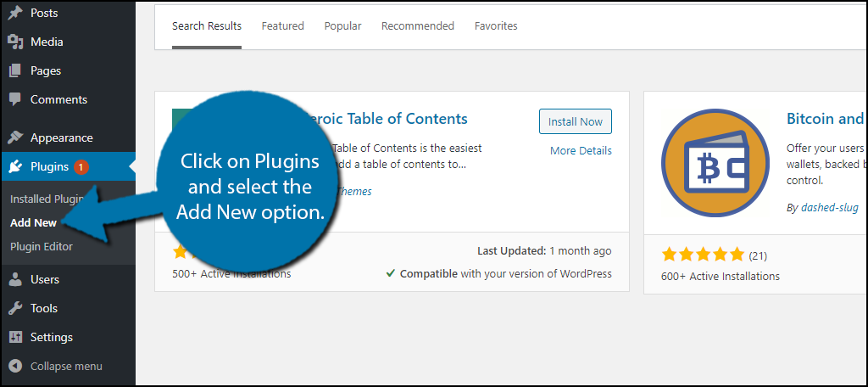Image resolution: width=868 pixels, height=387 pixels.
Task: Click the Plugins update count badge
Action: pyautogui.click(x=81, y=166)
